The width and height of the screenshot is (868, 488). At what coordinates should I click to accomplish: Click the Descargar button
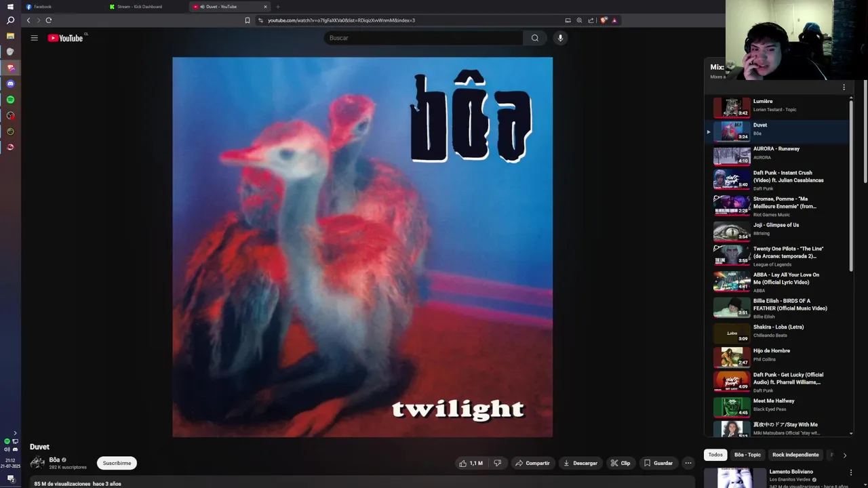580,463
